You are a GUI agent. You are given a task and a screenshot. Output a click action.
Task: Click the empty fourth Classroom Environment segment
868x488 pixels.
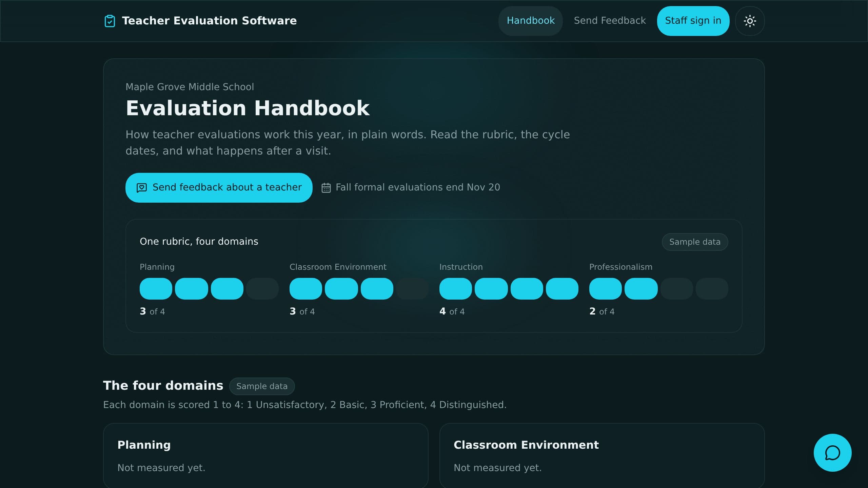[412, 289]
